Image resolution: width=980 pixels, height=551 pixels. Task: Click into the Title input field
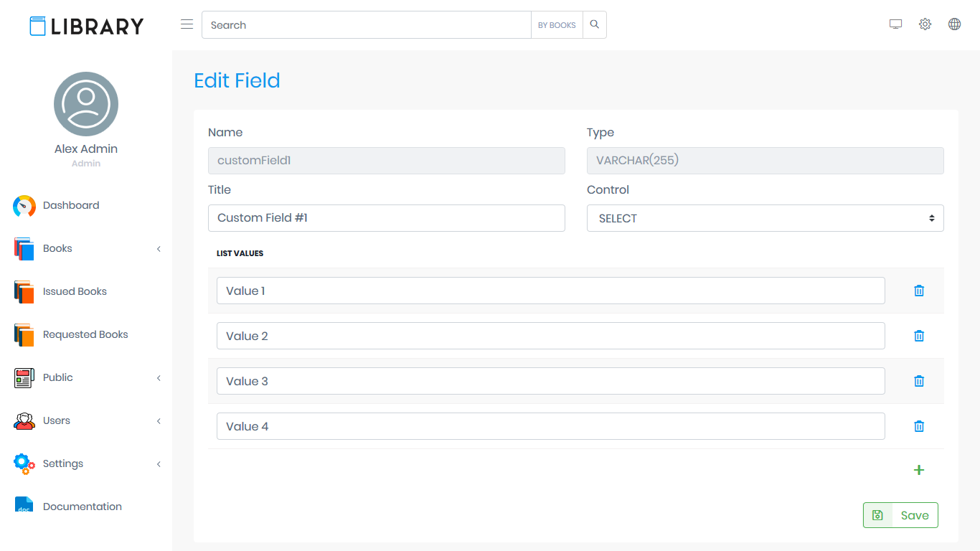click(386, 218)
